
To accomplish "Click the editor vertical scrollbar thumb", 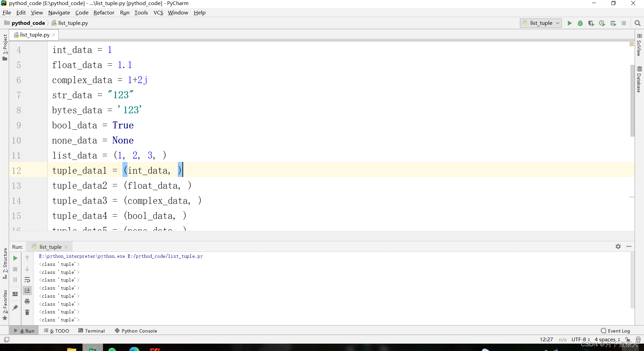I will [x=632, y=101].
